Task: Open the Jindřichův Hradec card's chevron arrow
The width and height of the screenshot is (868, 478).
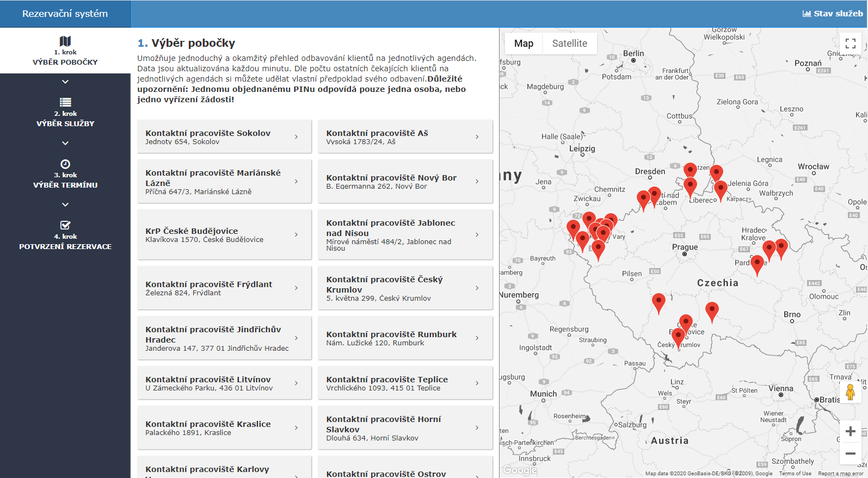Action: click(296, 338)
